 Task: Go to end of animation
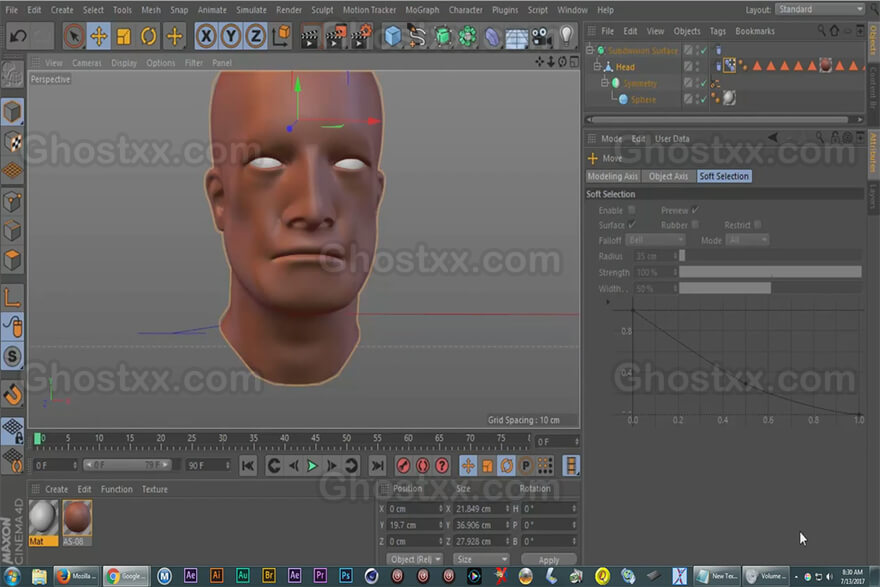378,466
